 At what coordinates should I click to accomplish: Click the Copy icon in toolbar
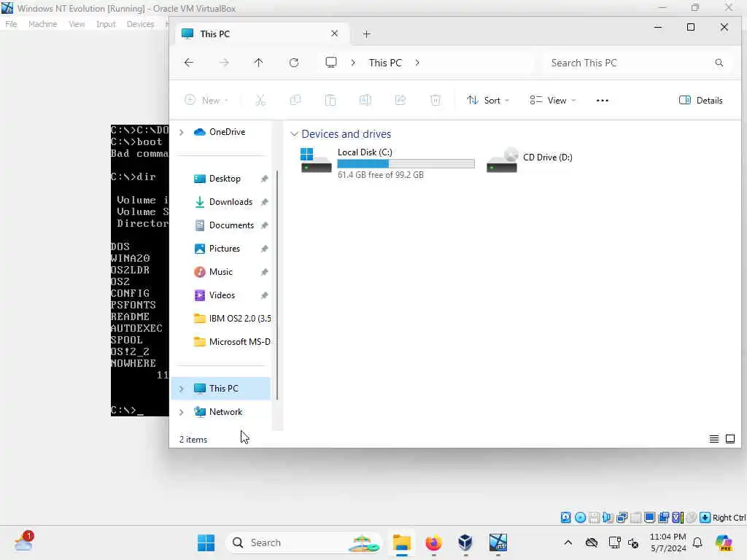click(295, 100)
